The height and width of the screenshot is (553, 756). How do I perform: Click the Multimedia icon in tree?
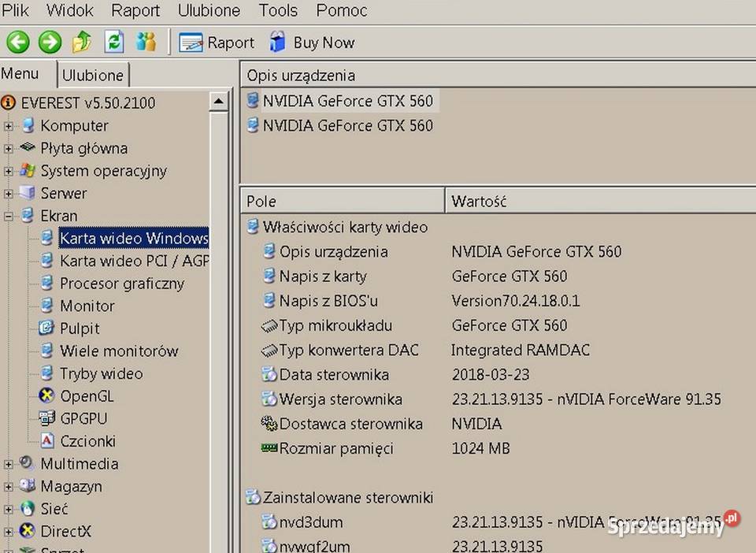tap(28, 463)
